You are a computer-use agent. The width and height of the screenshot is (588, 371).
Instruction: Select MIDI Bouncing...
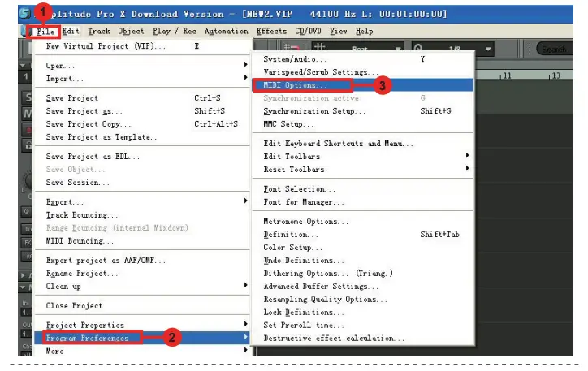(142, 241)
